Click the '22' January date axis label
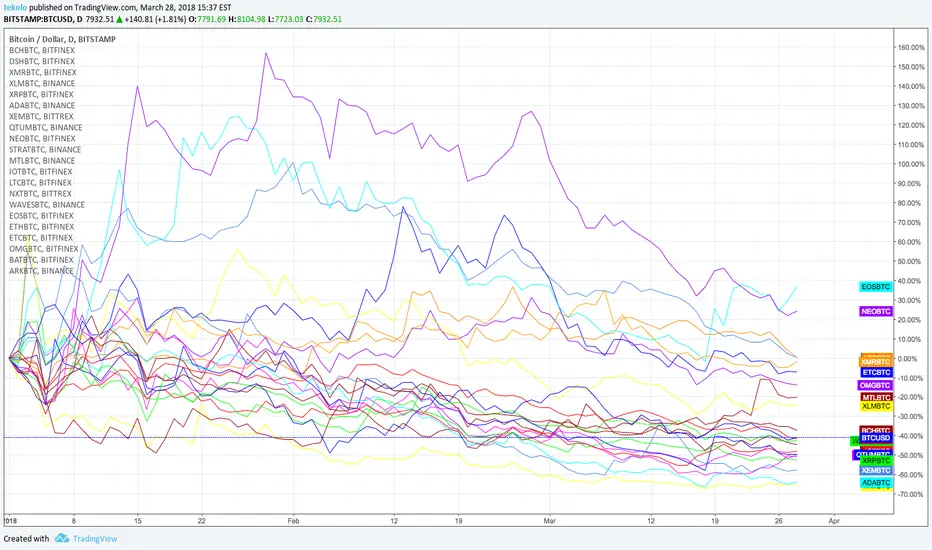932x550 pixels. coord(202,521)
